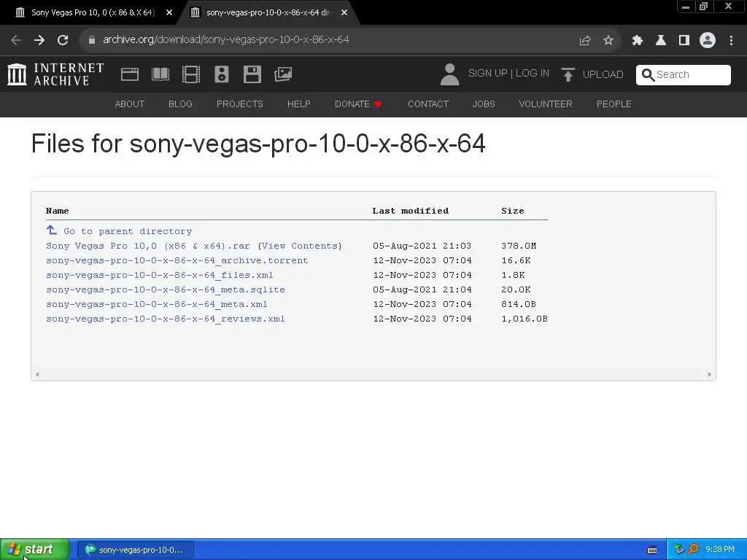Image resolution: width=747 pixels, height=560 pixels.
Task: Click the address bar URL
Action: pyautogui.click(x=226, y=40)
